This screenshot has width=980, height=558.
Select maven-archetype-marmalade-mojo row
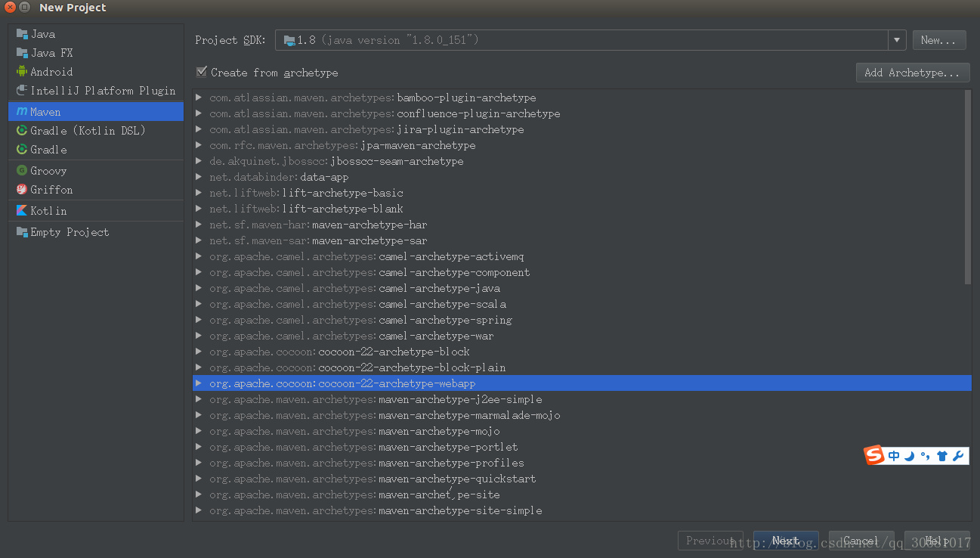582,415
